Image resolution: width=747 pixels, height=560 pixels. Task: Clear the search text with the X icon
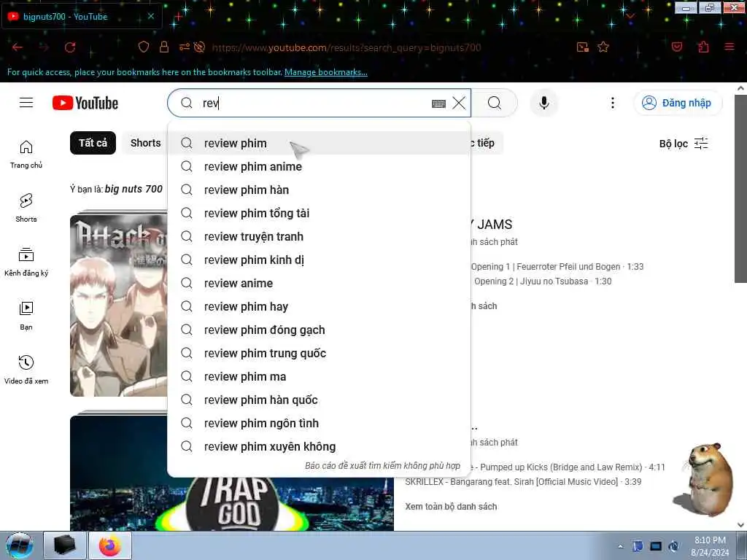tap(459, 103)
